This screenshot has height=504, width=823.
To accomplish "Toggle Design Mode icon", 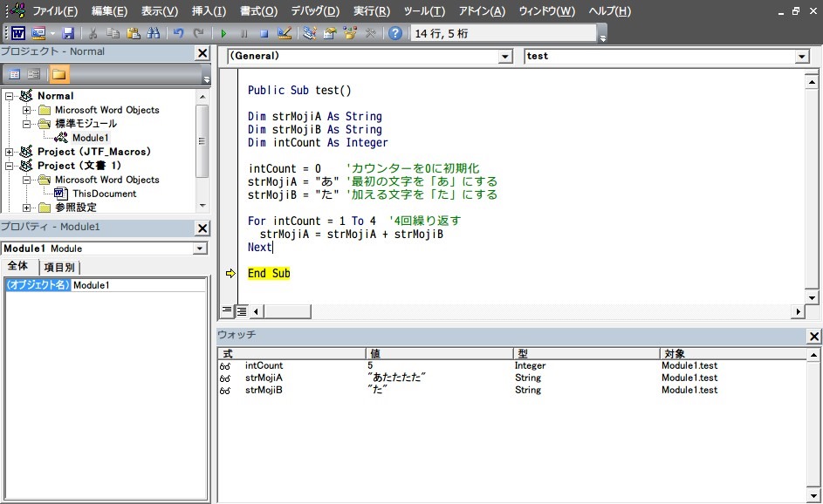I will [284, 33].
